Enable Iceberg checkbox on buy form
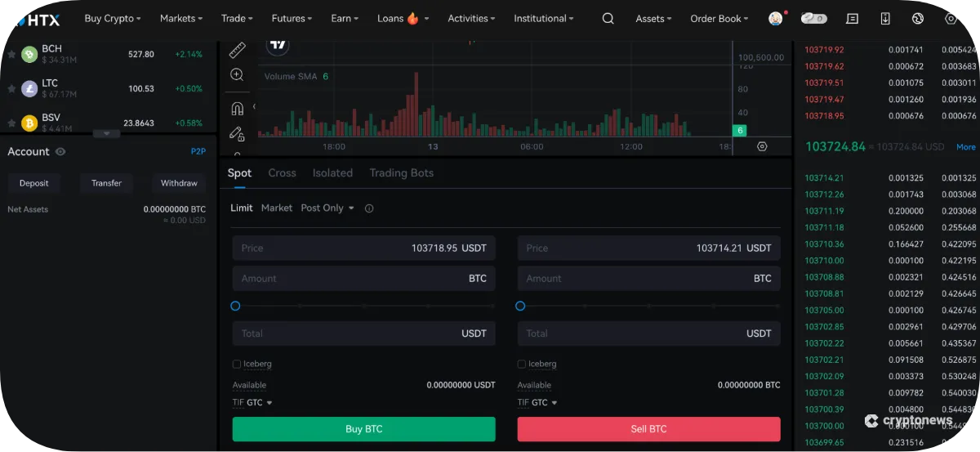The width and height of the screenshot is (980, 452). click(x=237, y=364)
